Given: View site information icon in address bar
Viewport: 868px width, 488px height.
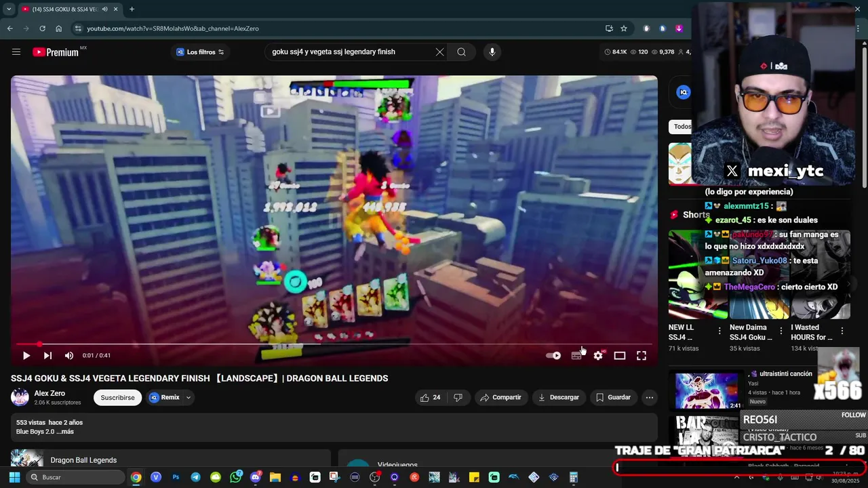Looking at the screenshot, I should coord(78,28).
